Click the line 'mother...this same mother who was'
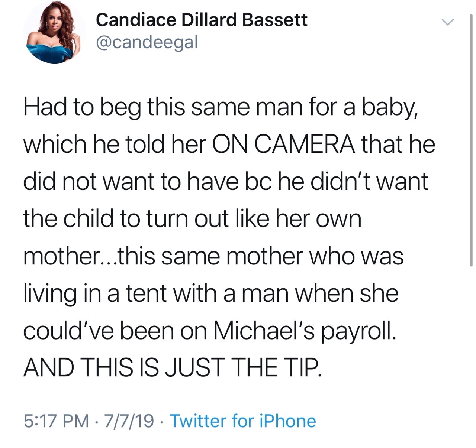This screenshot has height=448, width=476. pyautogui.click(x=213, y=256)
